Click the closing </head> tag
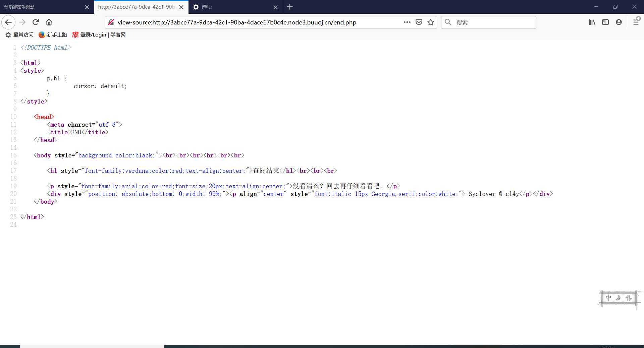The width and height of the screenshot is (644, 348). pyautogui.click(x=46, y=140)
